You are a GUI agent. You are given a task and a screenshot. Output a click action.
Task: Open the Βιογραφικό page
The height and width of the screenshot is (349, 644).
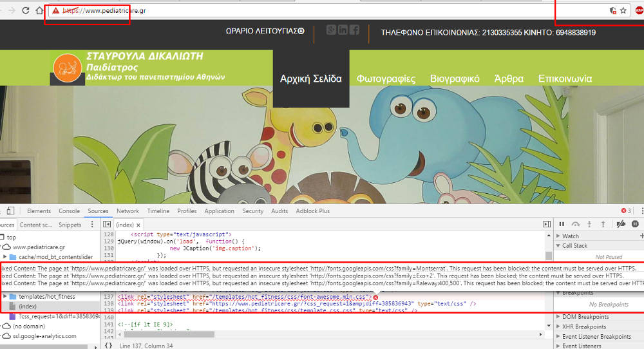pos(455,79)
